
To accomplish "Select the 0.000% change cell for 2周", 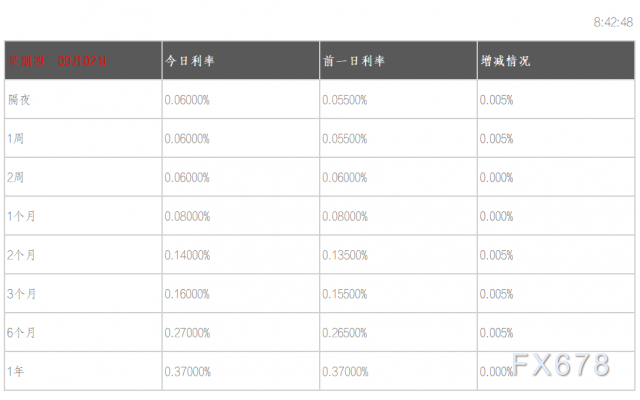I will [x=497, y=177].
